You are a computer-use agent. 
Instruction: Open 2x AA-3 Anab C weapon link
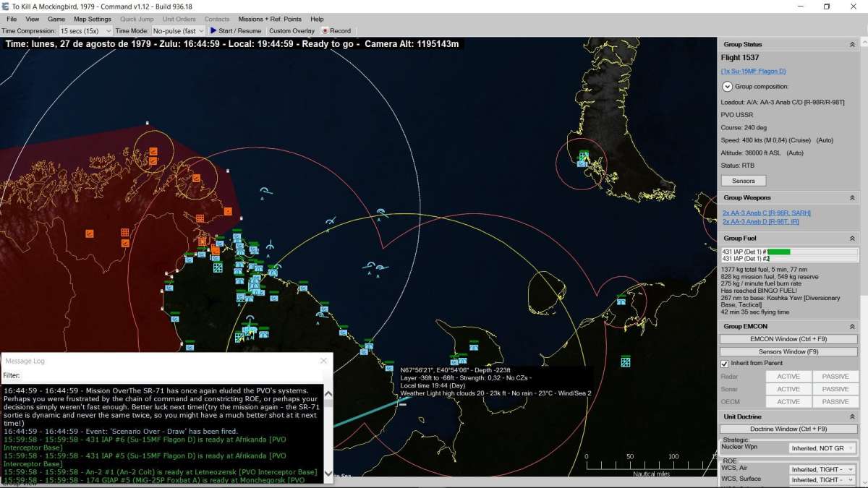tap(766, 213)
